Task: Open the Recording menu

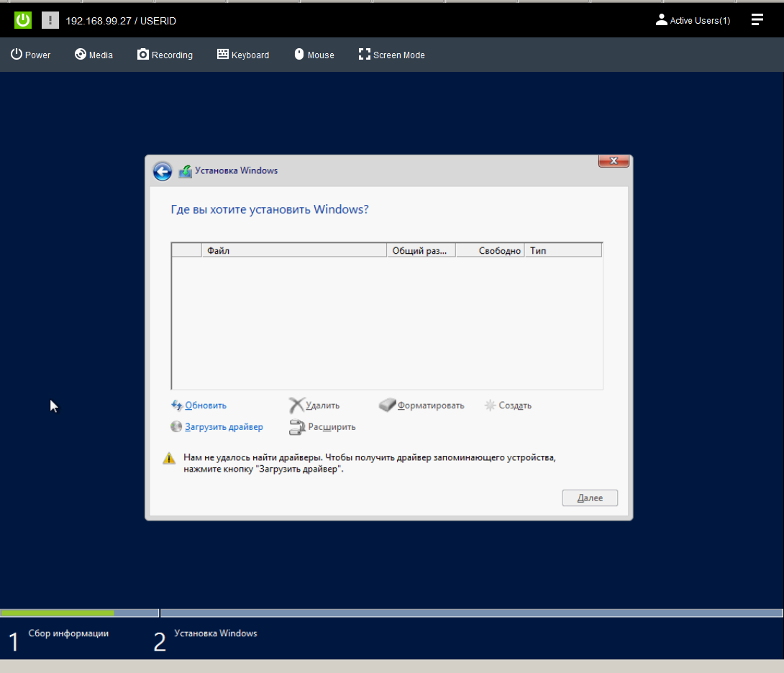Action: click(x=165, y=55)
